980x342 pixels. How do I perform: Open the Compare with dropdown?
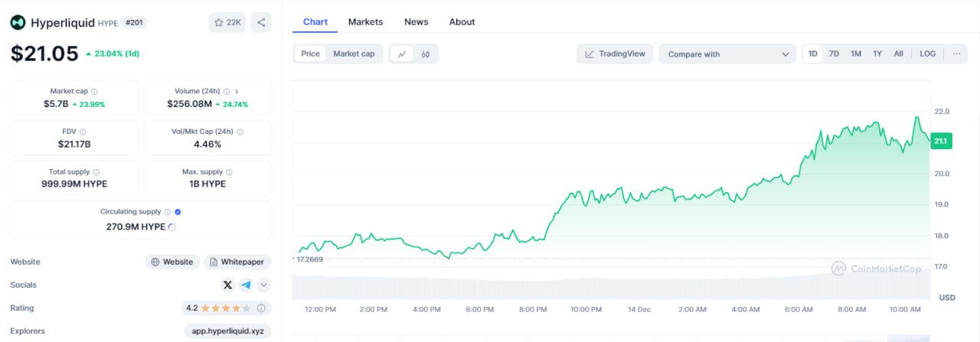coord(727,54)
